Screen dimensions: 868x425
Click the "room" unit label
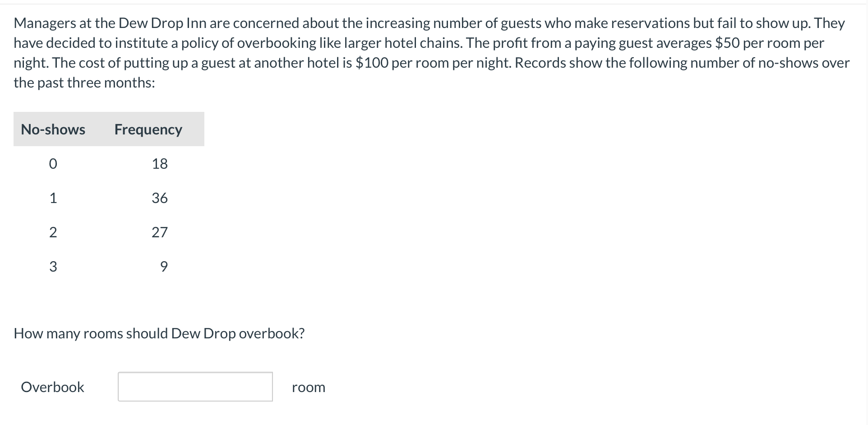309,387
